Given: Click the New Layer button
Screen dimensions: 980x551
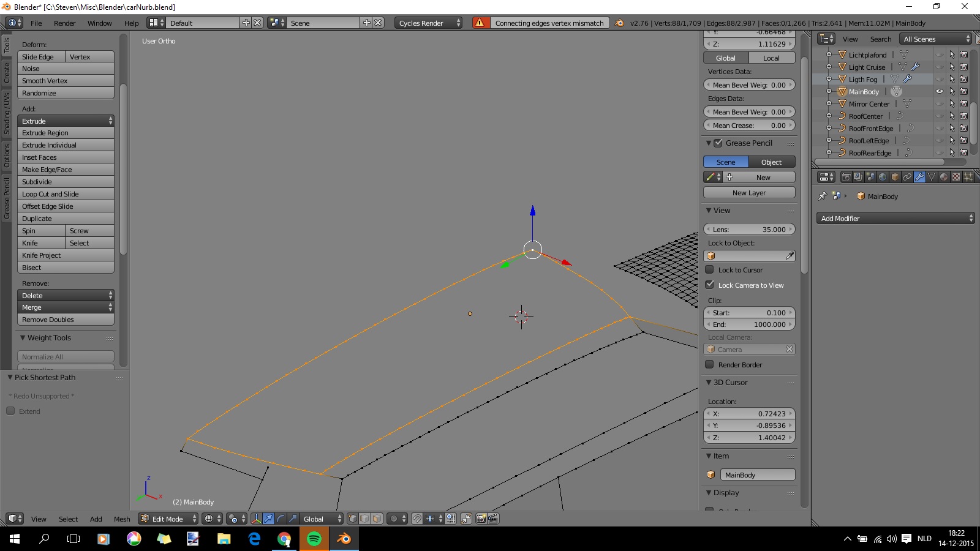Looking at the screenshot, I should tap(748, 192).
